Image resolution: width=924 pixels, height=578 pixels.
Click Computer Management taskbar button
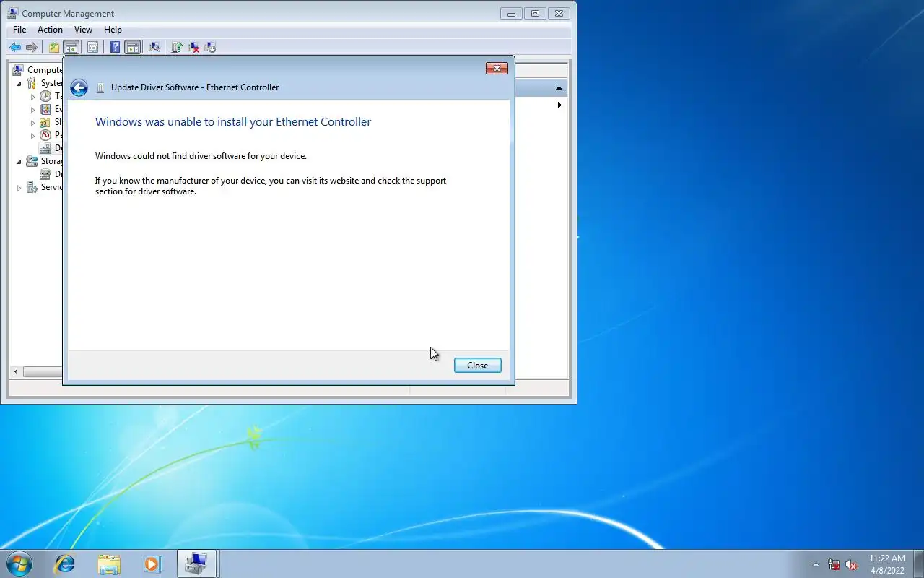coord(197,564)
